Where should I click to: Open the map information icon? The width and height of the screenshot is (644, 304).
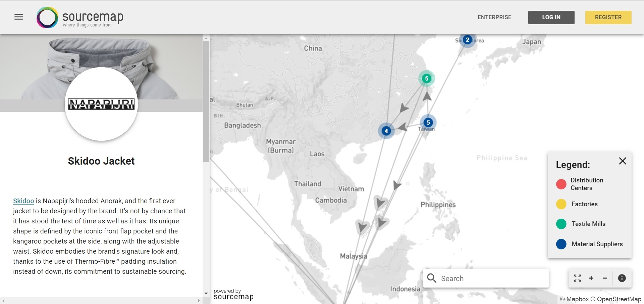pos(622,278)
